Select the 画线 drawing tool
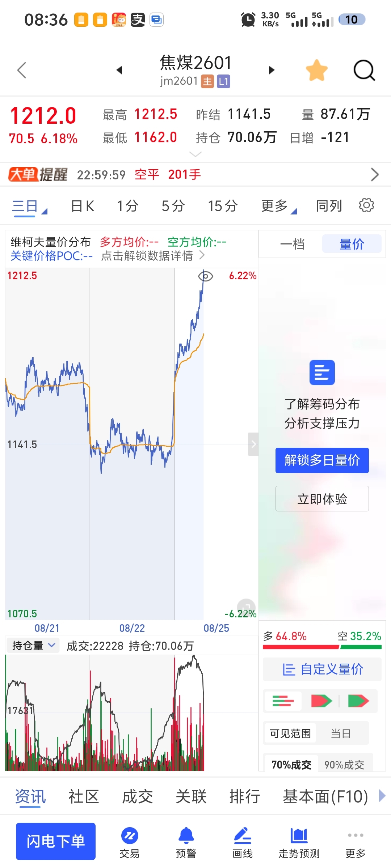The image size is (391, 868). (x=243, y=843)
